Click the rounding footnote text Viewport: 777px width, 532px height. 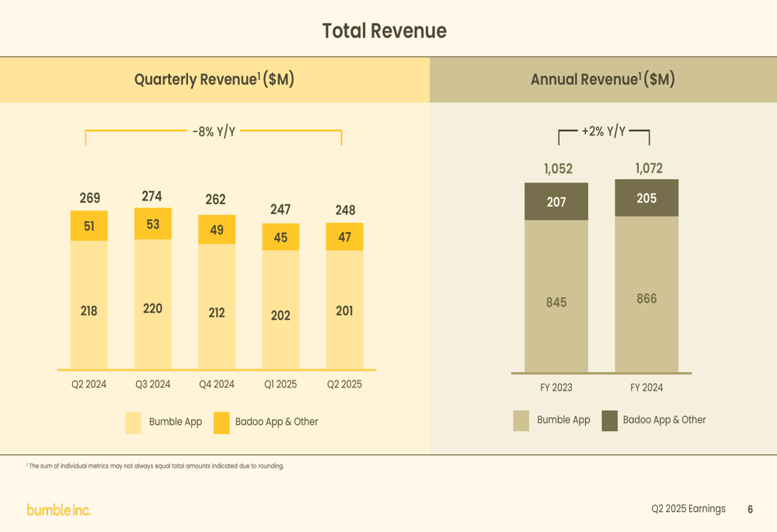click(155, 466)
